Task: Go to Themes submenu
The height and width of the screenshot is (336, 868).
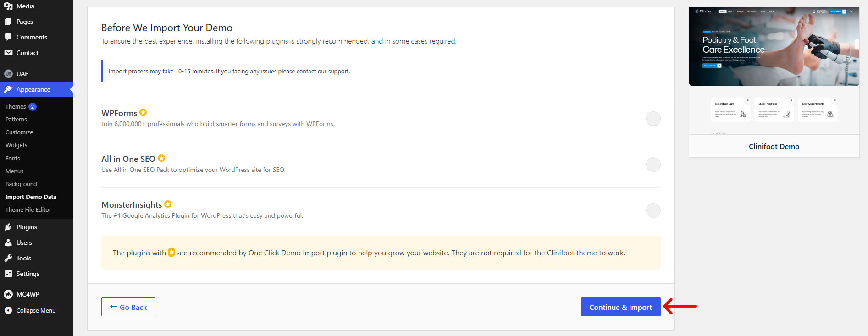Action: [x=16, y=106]
